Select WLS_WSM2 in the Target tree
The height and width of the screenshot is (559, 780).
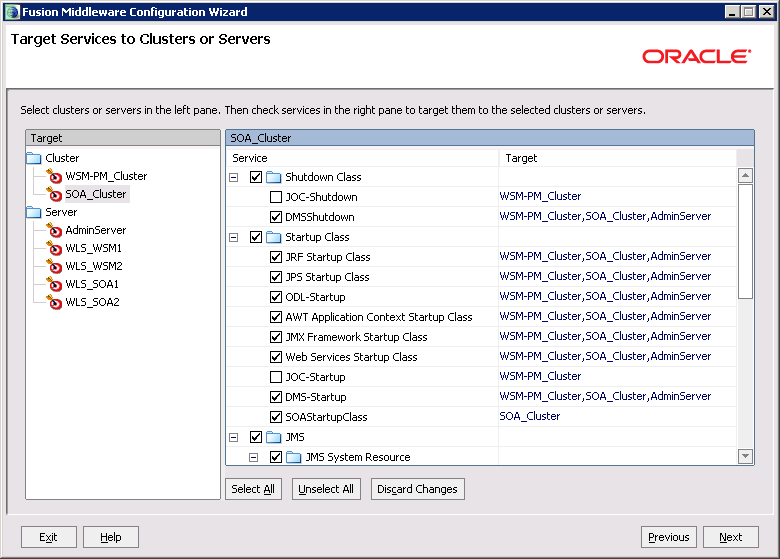click(93, 266)
